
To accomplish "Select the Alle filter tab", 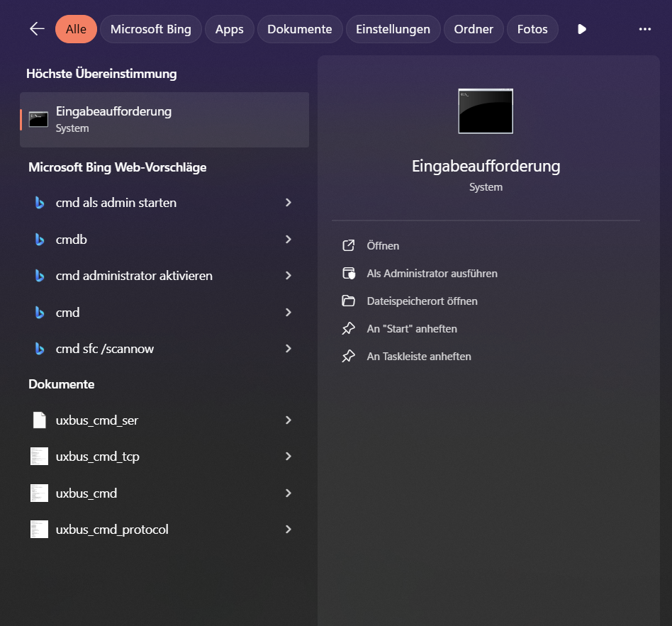I will (76, 29).
